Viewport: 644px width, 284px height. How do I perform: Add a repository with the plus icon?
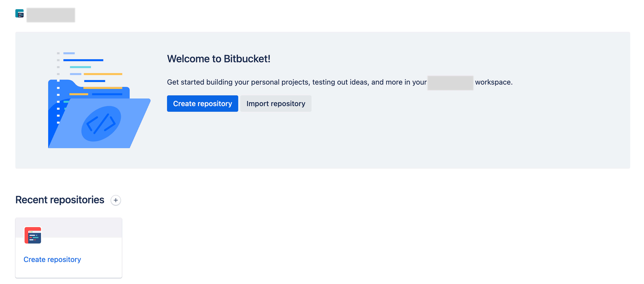pos(116,200)
